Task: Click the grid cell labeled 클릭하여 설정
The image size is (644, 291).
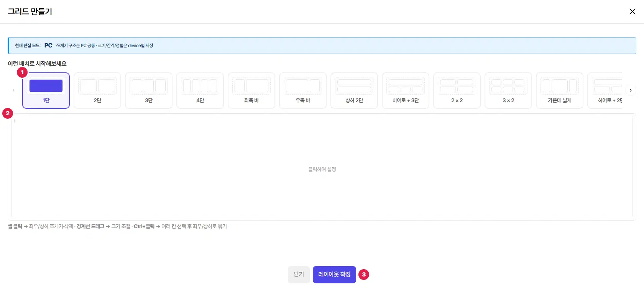Action: click(322, 167)
